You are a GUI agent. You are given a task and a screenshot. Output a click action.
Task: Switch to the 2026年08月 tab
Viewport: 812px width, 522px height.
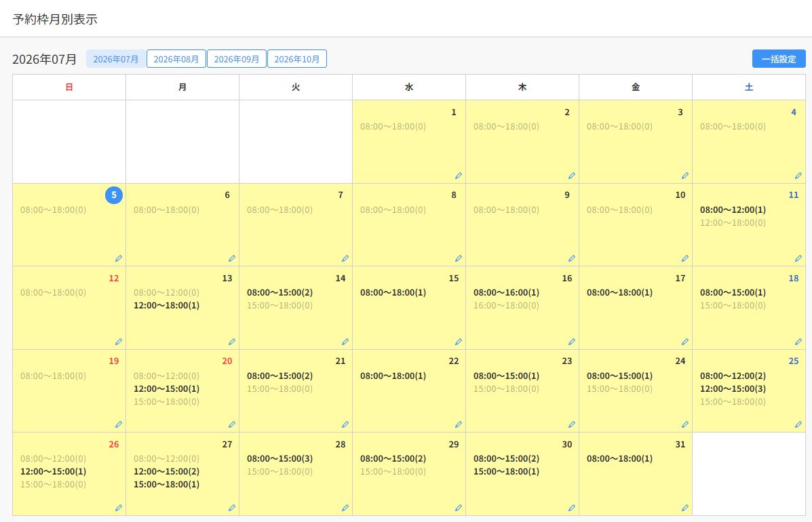pos(176,59)
